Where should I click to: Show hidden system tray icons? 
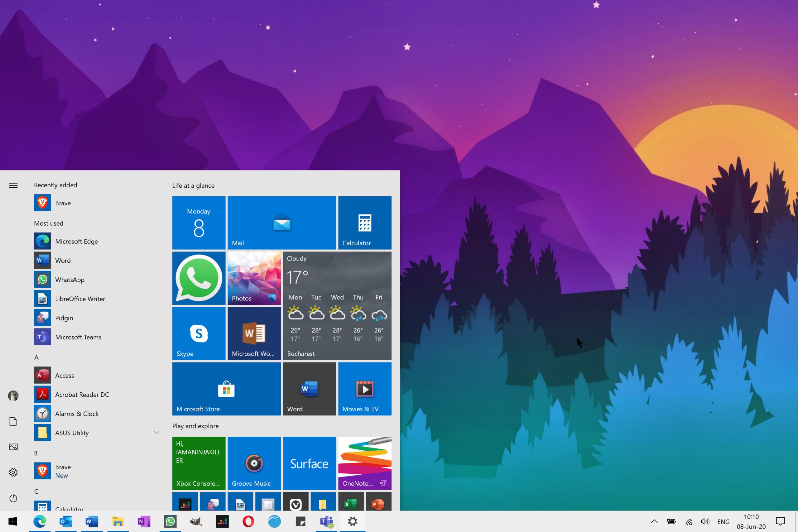tap(655, 521)
